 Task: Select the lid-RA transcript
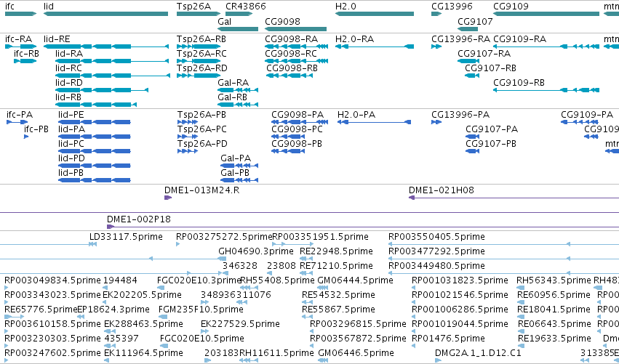(x=112, y=61)
